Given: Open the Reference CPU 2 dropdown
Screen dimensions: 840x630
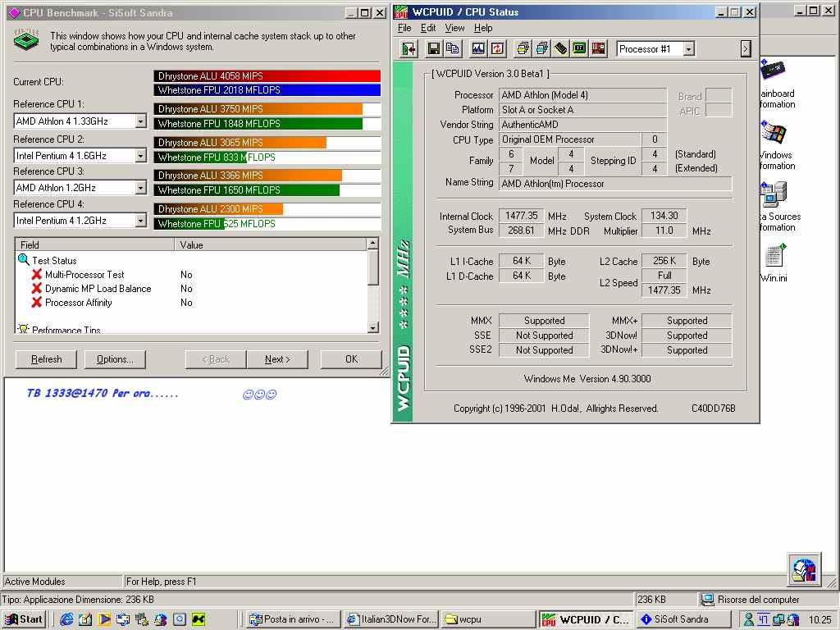Looking at the screenshot, I should [140, 155].
